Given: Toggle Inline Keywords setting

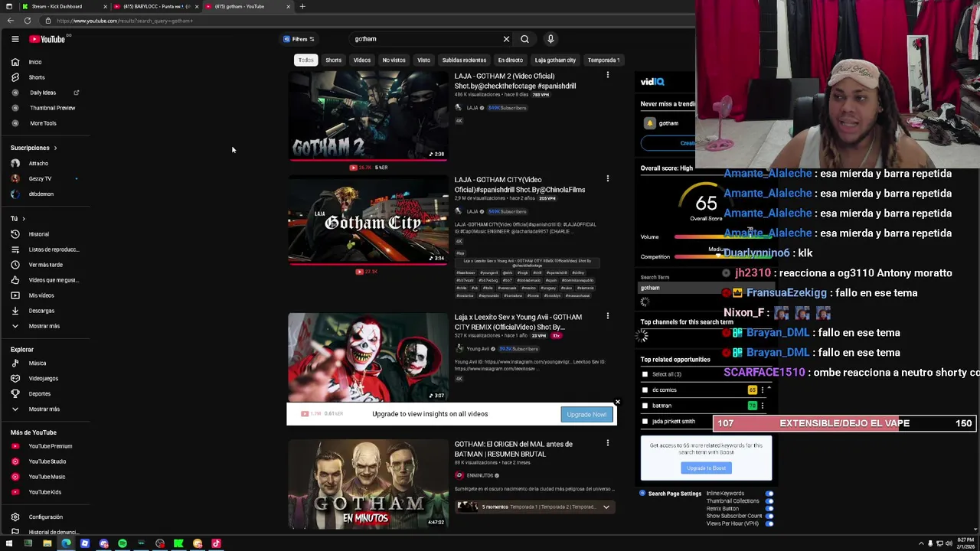Looking at the screenshot, I should [x=769, y=494].
